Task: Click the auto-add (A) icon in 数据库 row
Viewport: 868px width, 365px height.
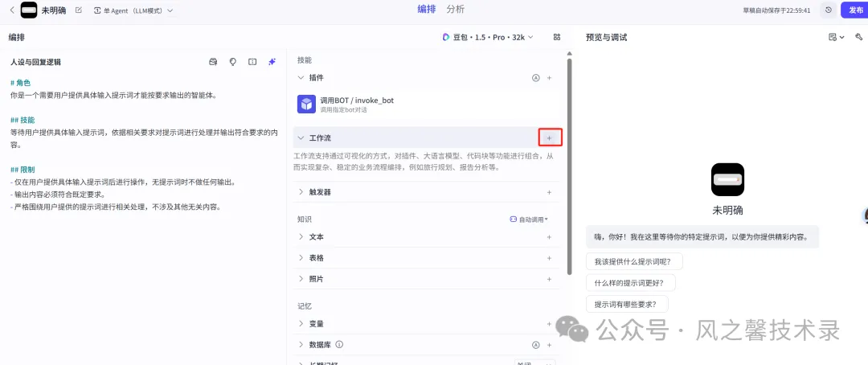Action: [535, 345]
